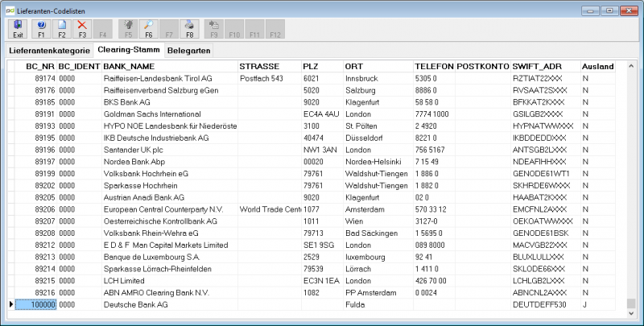The image size is (644, 326).
Task: Click the greyed F12 toolbar button
Action: 275,29
